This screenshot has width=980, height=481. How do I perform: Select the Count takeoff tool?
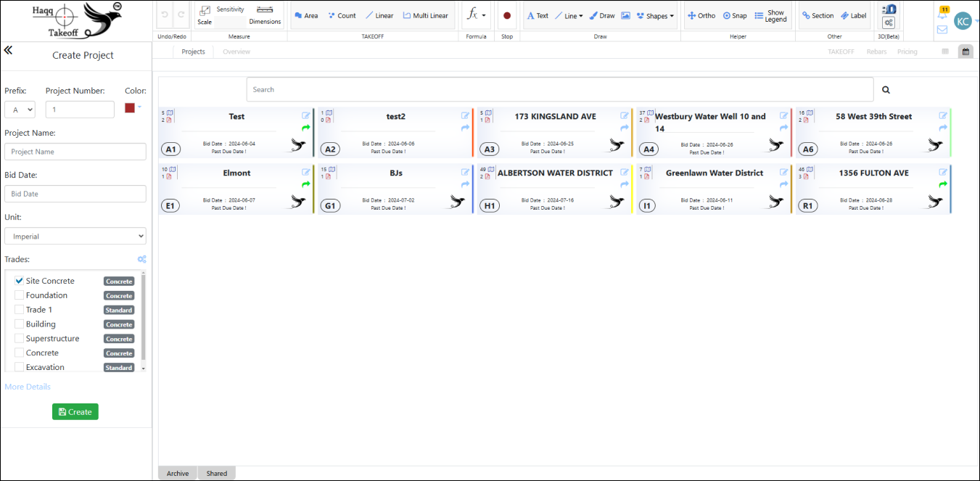[x=342, y=15]
